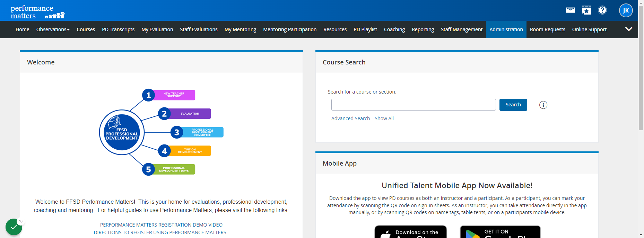Open the help question mark icon
644x238 pixels.
tap(602, 10)
